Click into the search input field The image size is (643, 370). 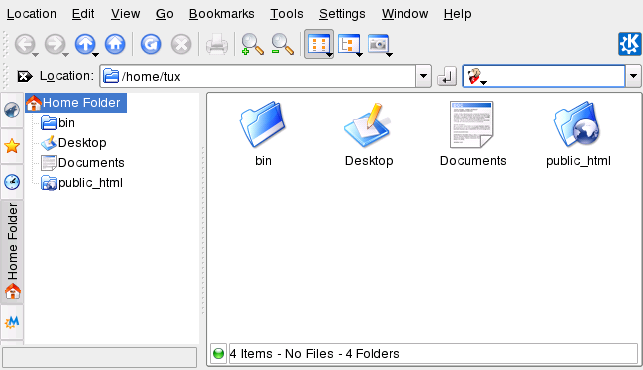pos(544,76)
